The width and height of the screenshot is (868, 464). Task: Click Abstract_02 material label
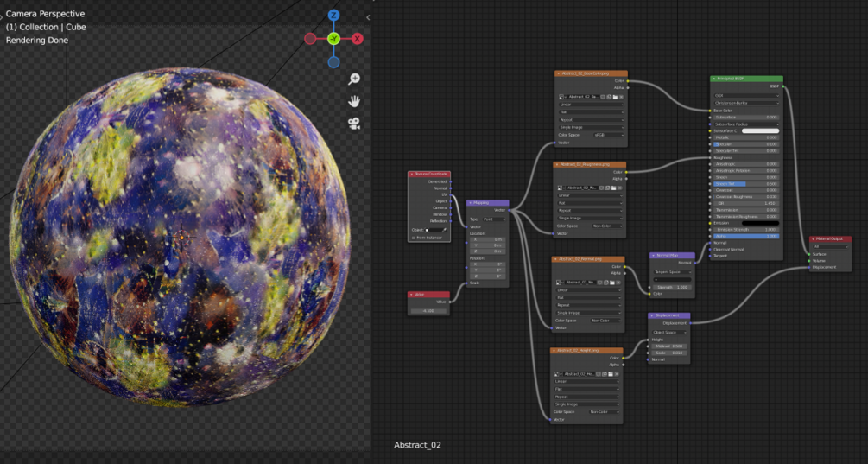(x=417, y=445)
